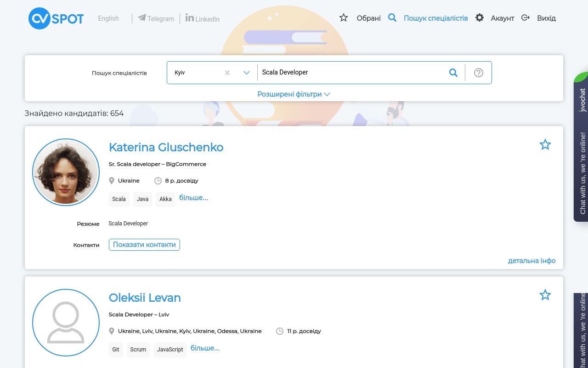Click the account gear icon
The height and width of the screenshot is (368, 588).
click(480, 18)
